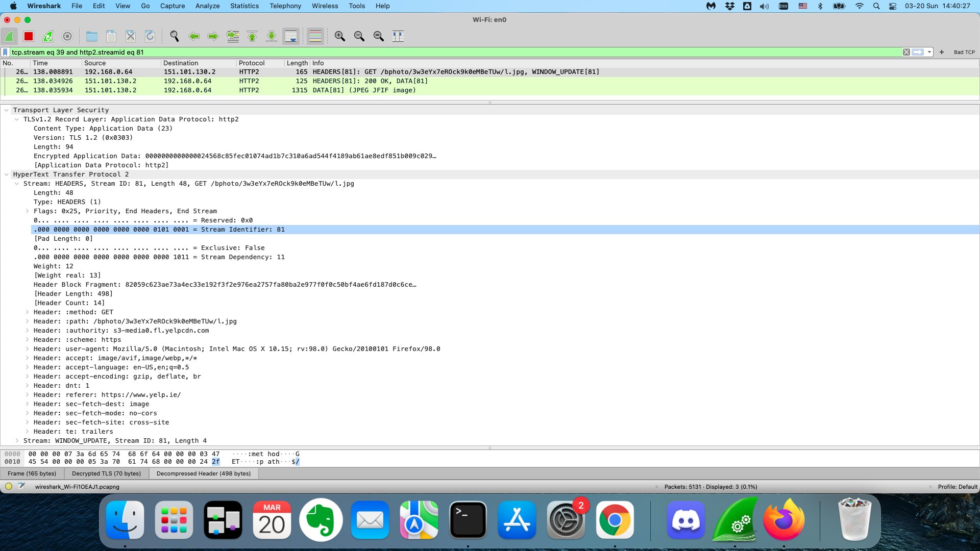Go to specified packet
This screenshot has width=980, height=551.
(233, 36)
